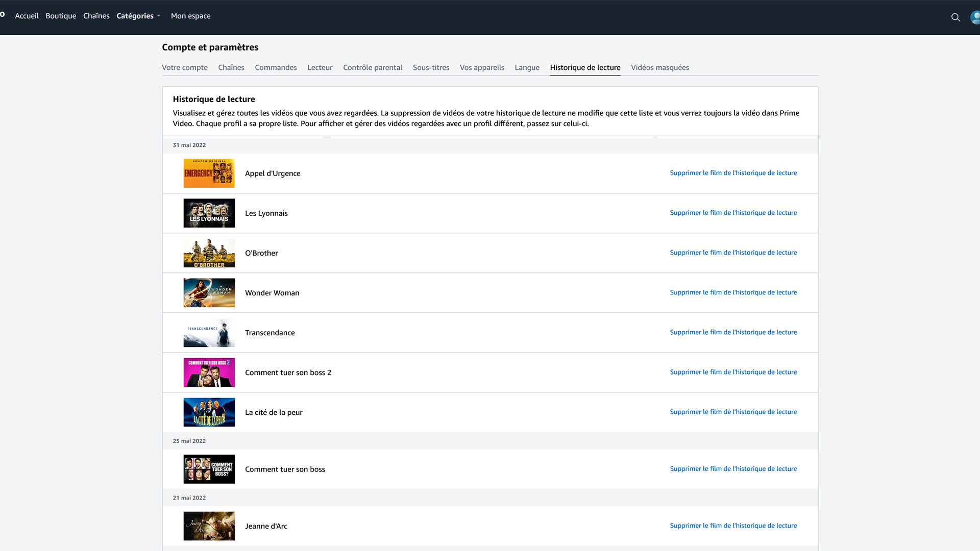Image resolution: width=980 pixels, height=551 pixels.
Task: Click the title text Les Lyonnais
Action: [266, 213]
